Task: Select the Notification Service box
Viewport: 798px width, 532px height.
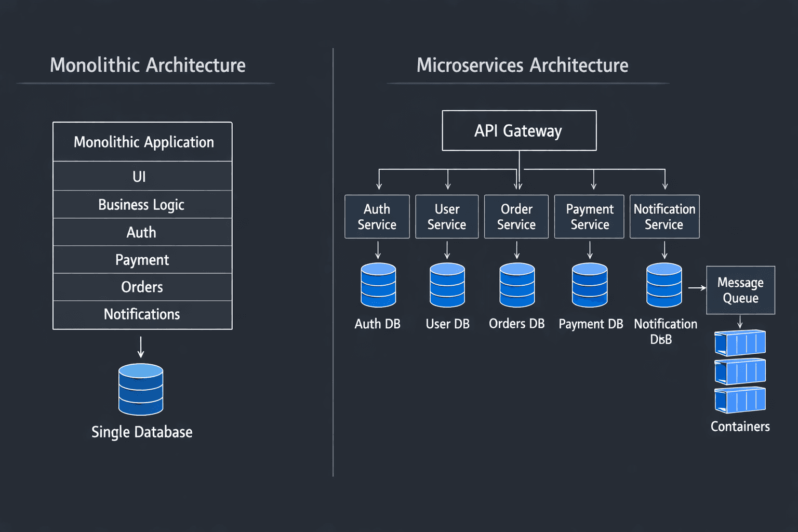Action: [664, 217]
